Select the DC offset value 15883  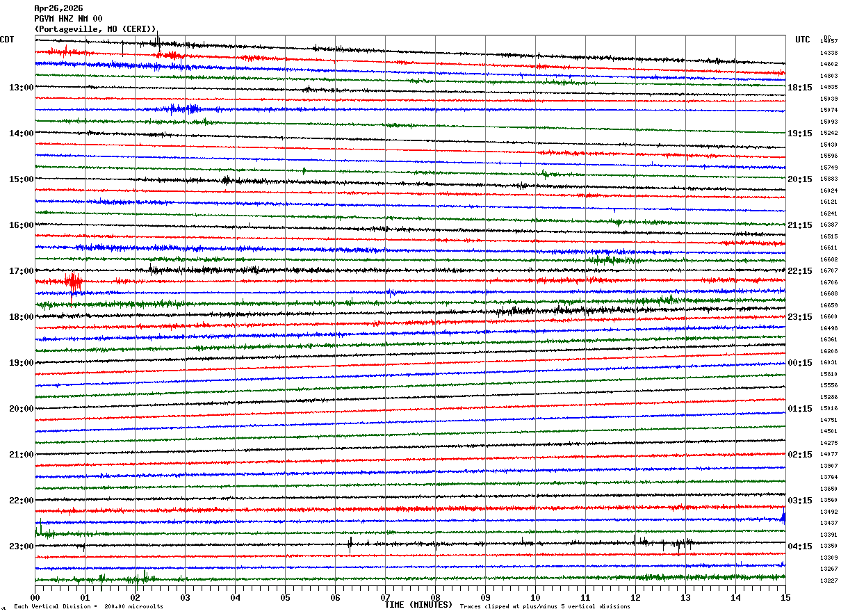coord(828,179)
